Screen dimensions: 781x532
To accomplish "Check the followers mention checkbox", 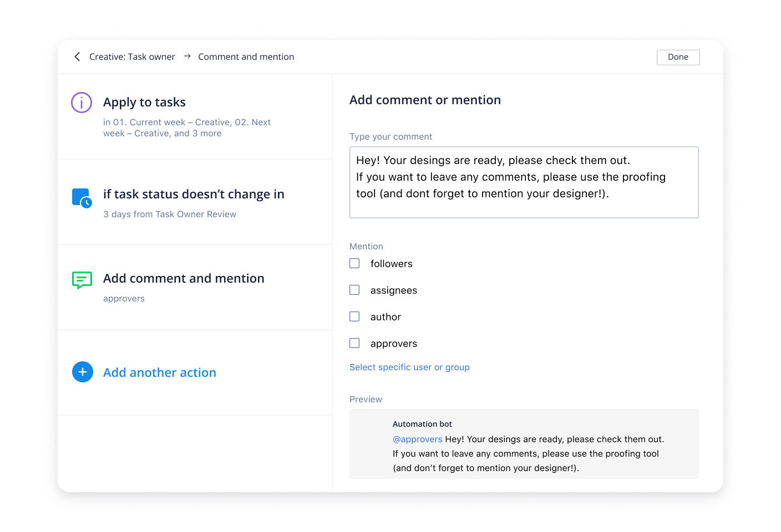I will [354, 263].
